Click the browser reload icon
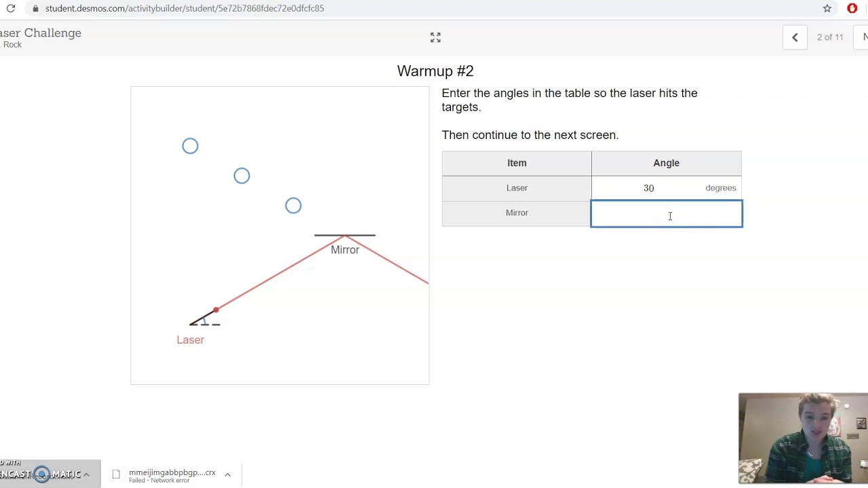This screenshot has width=868, height=488. coord(11,8)
